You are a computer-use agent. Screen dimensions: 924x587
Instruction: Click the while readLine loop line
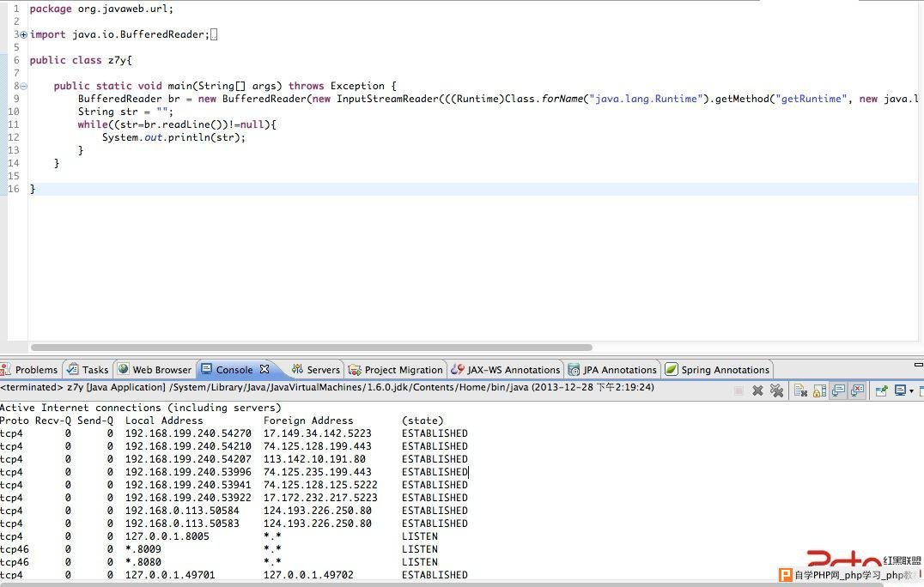tap(177, 124)
